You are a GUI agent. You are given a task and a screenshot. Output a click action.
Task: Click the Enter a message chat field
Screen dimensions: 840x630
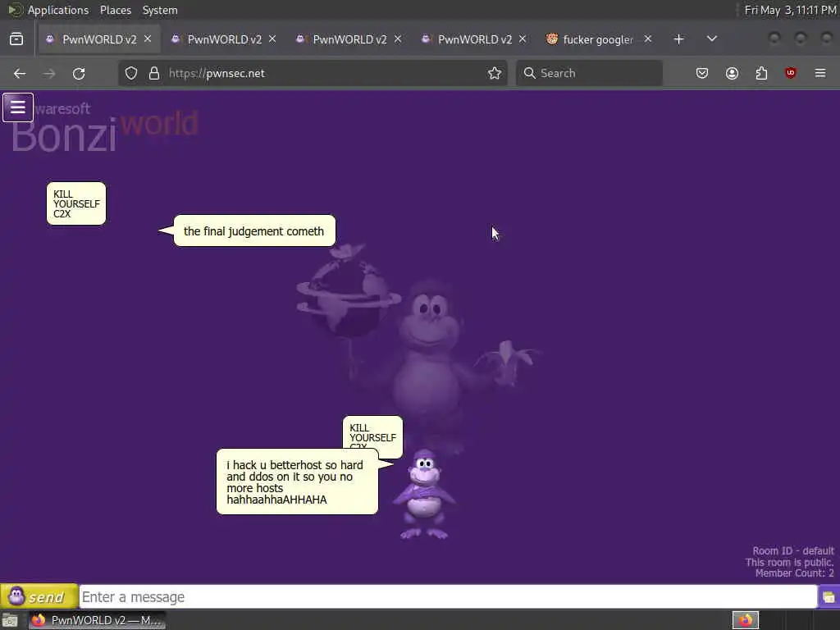(x=449, y=597)
